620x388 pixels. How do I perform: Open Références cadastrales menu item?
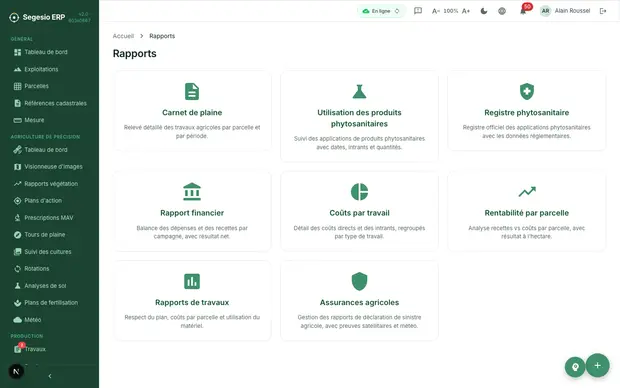click(x=50, y=103)
